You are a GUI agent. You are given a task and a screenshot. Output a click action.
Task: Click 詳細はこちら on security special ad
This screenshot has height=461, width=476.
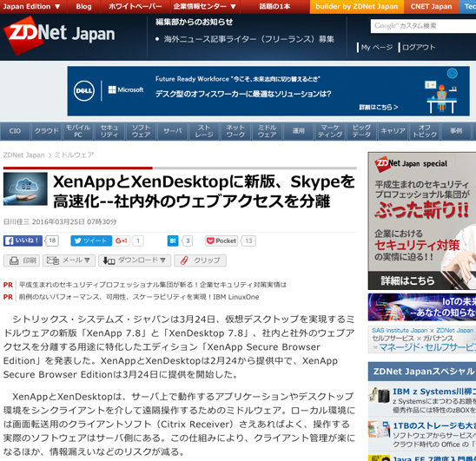(x=407, y=280)
